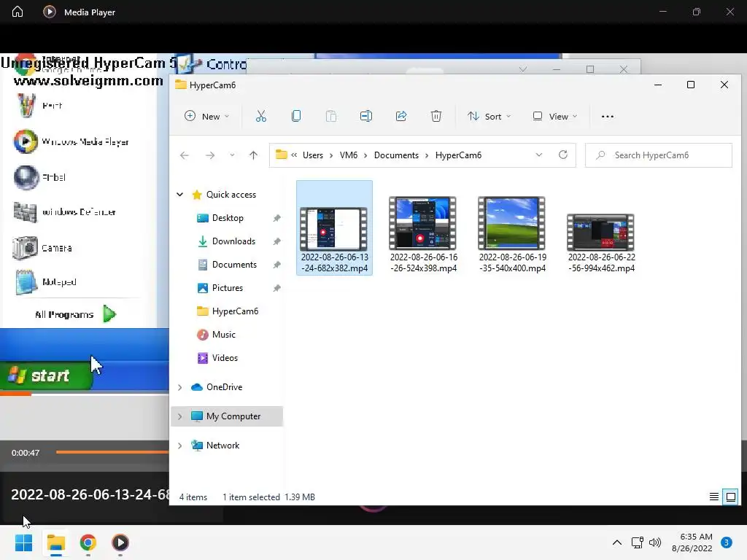Screen dimensions: 747x560
Task: Open the notifications badge showing 3
Action: coord(726,542)
